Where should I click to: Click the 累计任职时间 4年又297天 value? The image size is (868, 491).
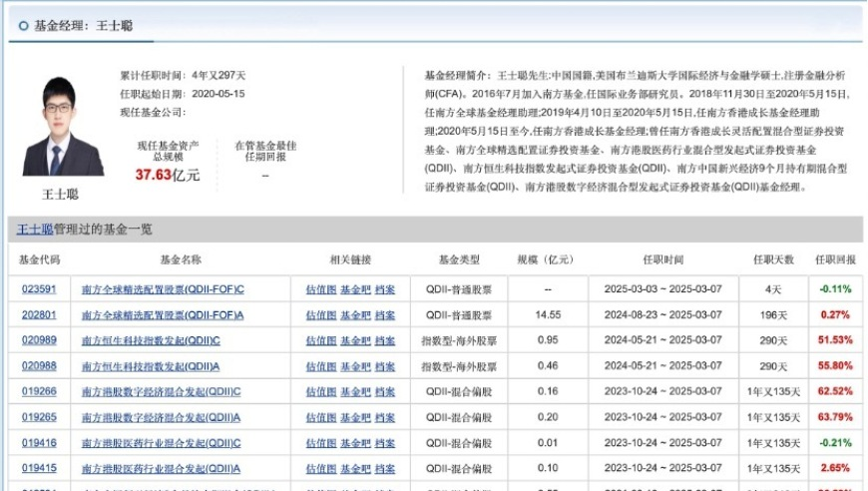point(218,75)
